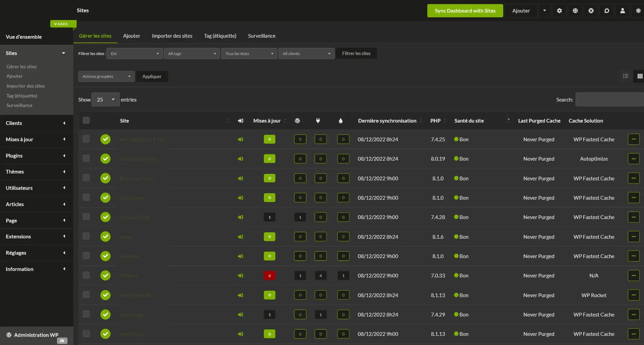Click Sync Dashboard with Sites button

[x=465, y=11]
